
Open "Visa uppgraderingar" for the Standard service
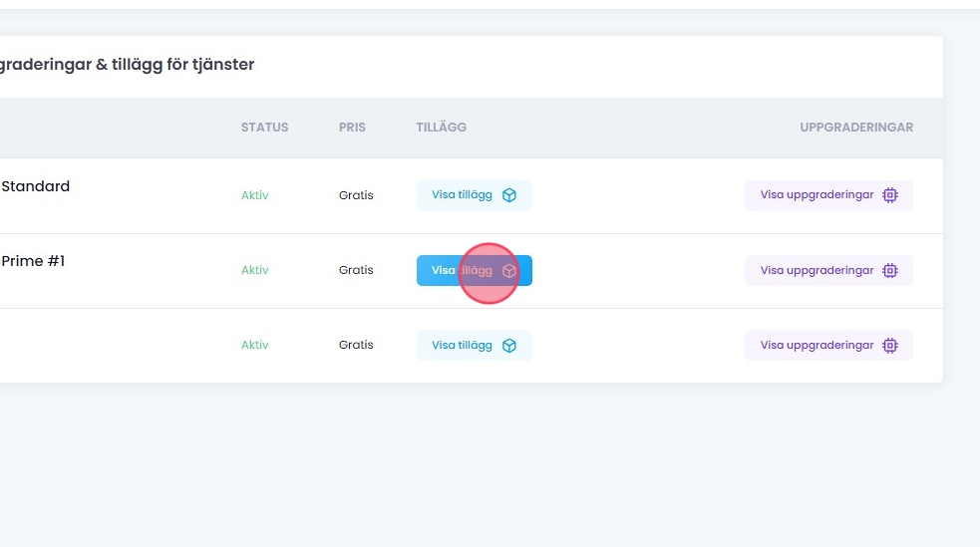(x=817, y=195)
